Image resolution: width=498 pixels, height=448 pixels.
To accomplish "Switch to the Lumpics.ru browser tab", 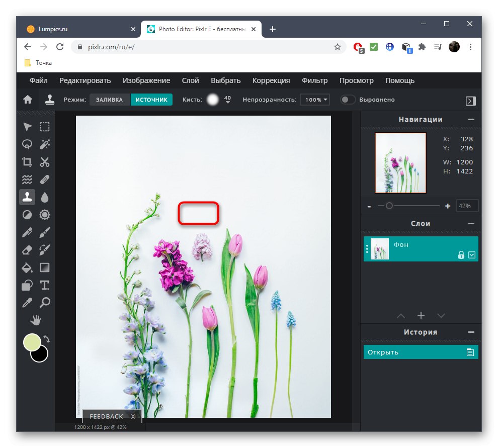I will (x=75, y=29).
